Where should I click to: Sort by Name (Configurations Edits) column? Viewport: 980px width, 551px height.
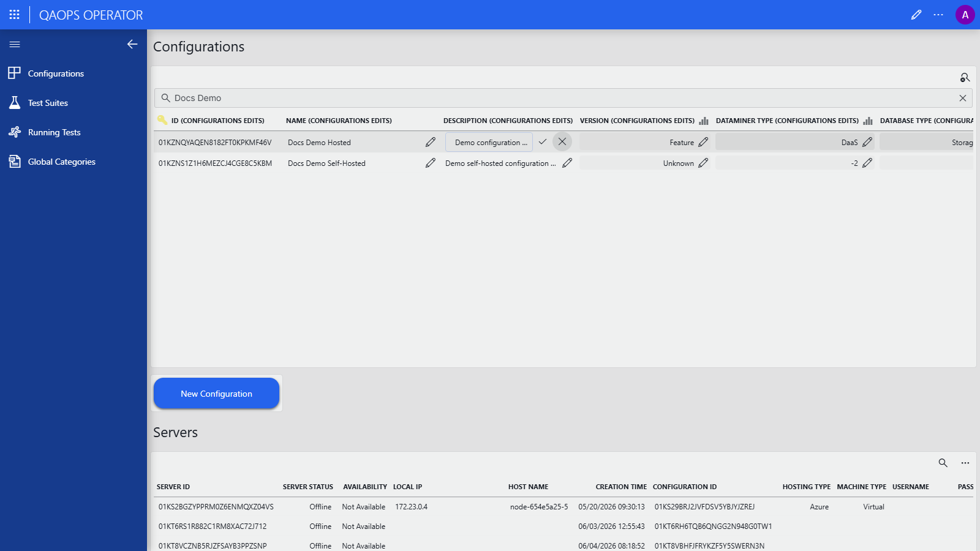tap(339, 121)
